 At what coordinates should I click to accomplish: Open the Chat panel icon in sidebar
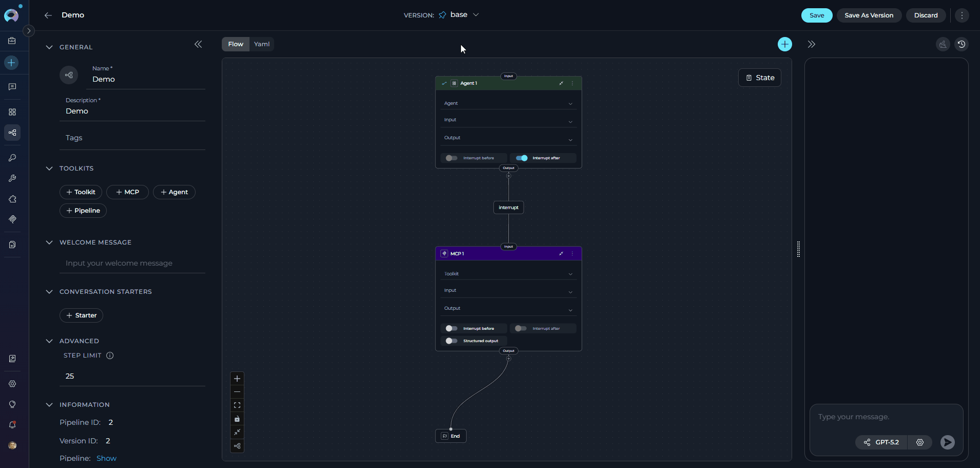(x=12, y=86)
